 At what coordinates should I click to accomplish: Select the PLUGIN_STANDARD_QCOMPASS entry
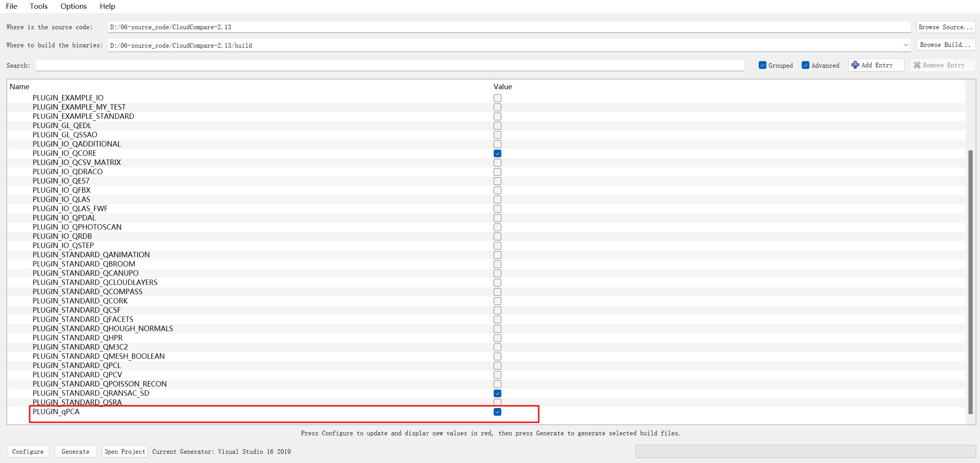click(88, 291)
